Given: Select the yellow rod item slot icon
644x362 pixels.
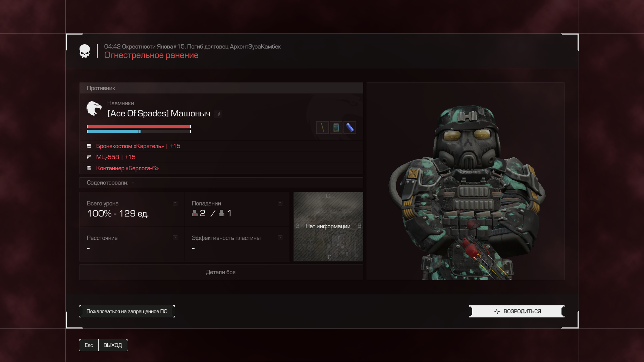Looking at the screenshot, I should click(x=322, y=127).
